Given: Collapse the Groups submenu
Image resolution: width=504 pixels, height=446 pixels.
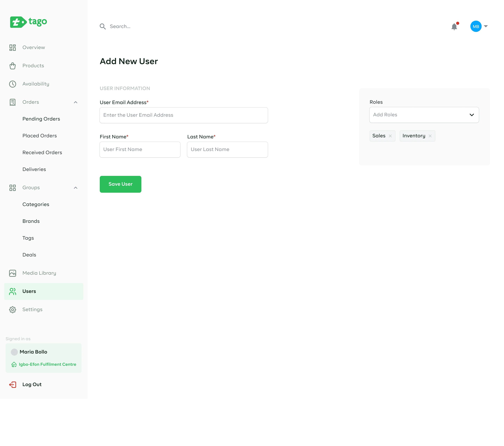Looking at the screenshot, I should click(75, 188).
